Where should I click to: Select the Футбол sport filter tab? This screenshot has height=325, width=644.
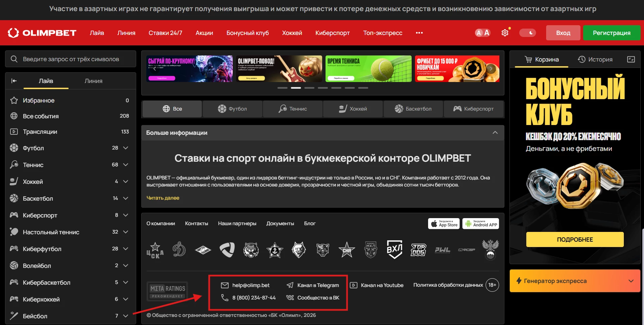point(232,109)
